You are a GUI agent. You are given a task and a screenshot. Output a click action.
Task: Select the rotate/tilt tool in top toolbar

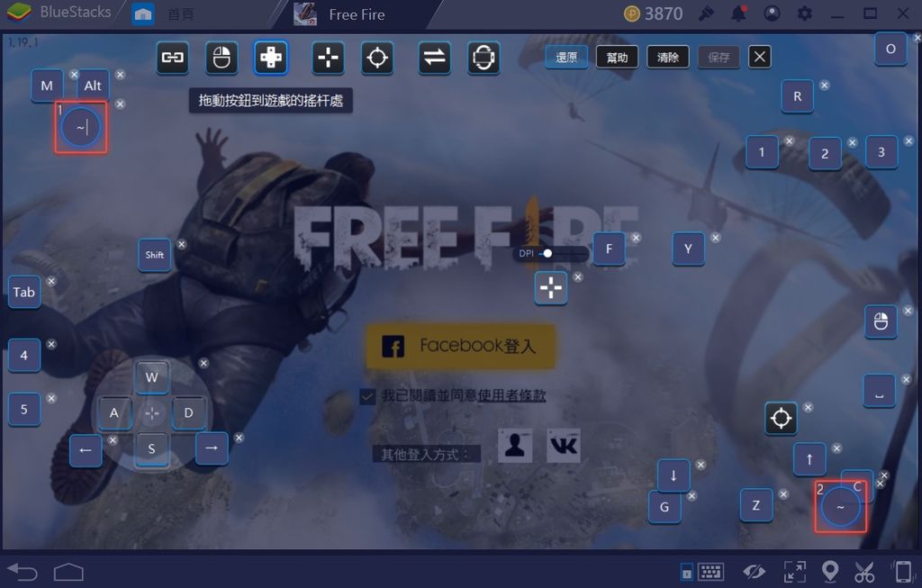pyautogui.click(x=484, y=58)
